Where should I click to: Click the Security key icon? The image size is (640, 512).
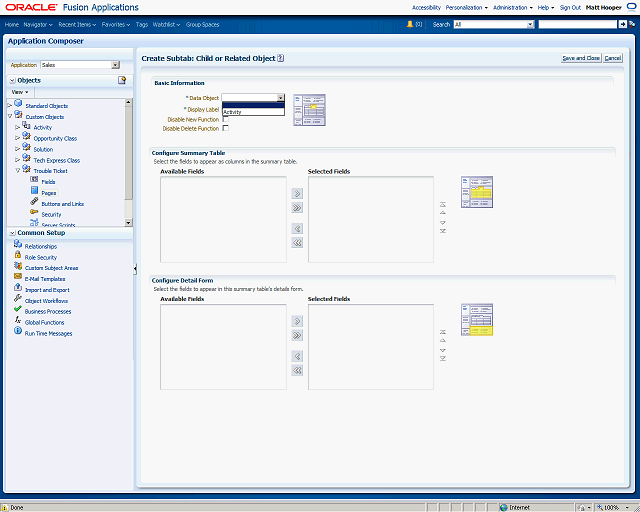coord(34,212)
